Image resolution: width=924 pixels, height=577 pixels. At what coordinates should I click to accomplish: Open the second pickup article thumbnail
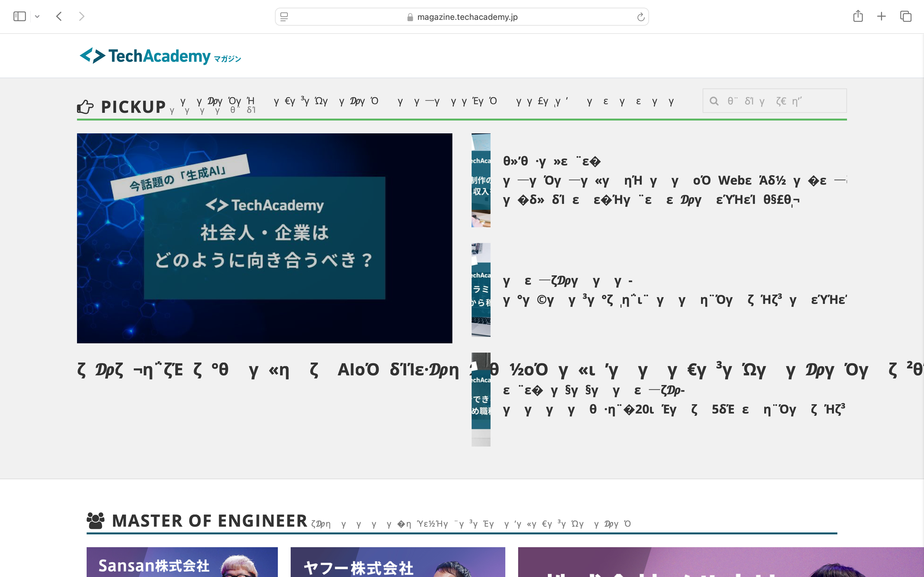click(x=481, y=290)
